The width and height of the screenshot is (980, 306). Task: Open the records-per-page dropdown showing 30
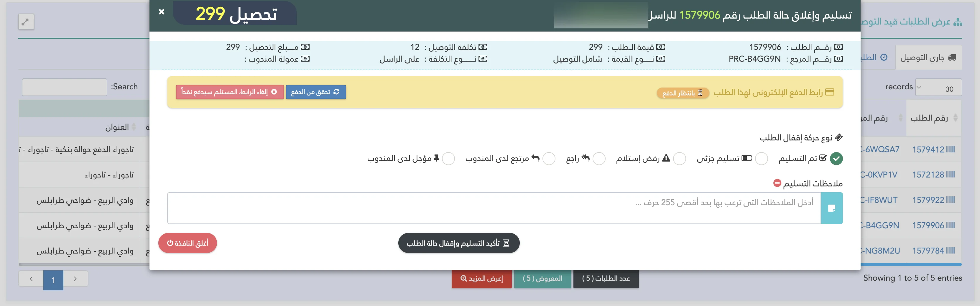(x=938, y=88)
